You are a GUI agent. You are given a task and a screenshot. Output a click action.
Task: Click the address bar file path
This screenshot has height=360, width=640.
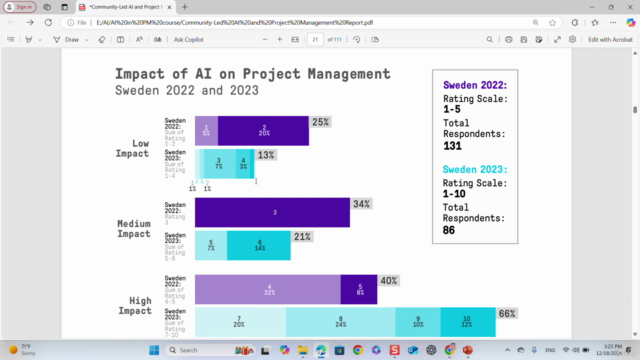235,22
